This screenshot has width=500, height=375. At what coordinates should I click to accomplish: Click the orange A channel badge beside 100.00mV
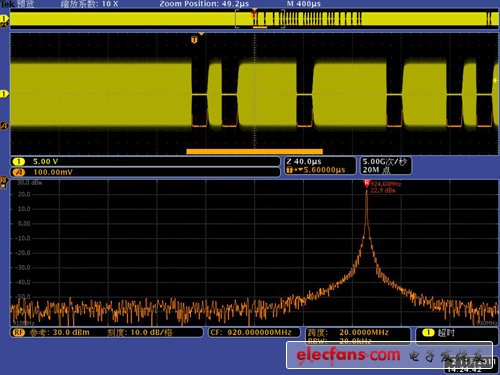[19, 172]
